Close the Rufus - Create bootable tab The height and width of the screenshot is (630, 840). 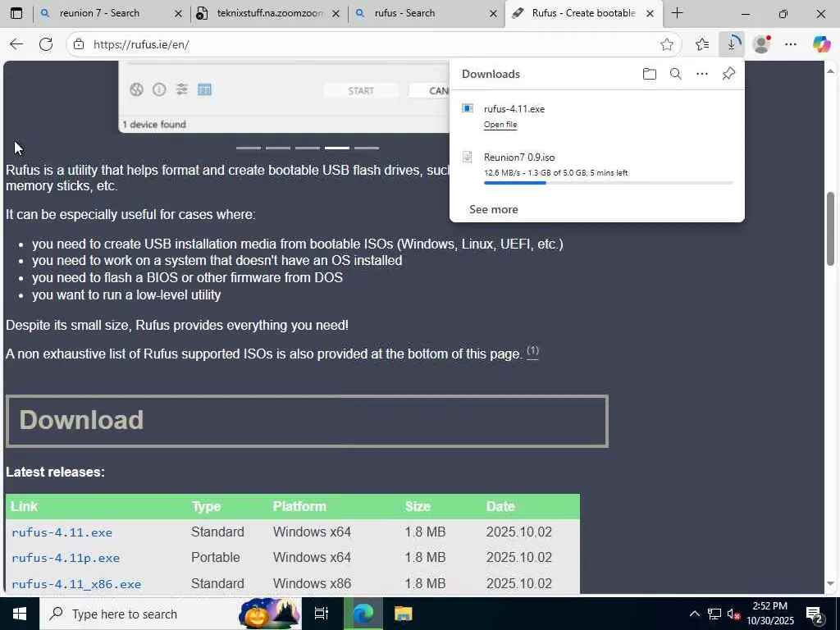[650, 13]
